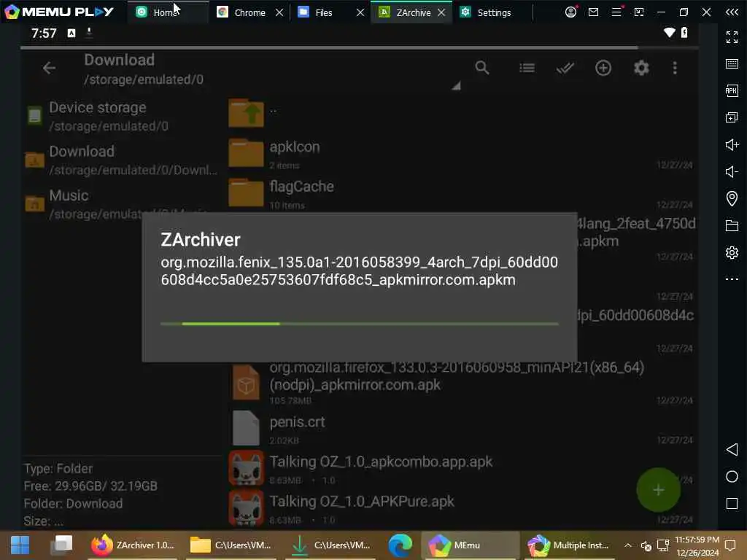747x560 pixels.
Task: Open MEmu sidebar settings gear
Action: pyautogui.click(x=732, y=252)
